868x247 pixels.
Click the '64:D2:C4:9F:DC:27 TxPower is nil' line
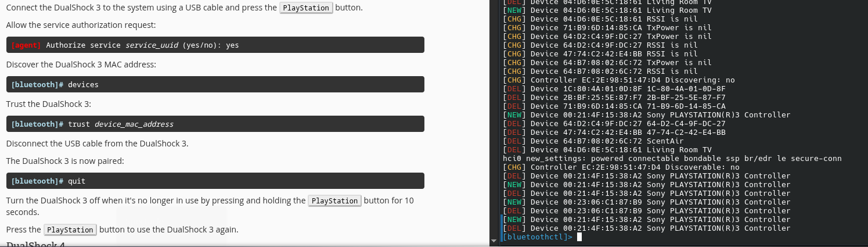click(607, 36)
